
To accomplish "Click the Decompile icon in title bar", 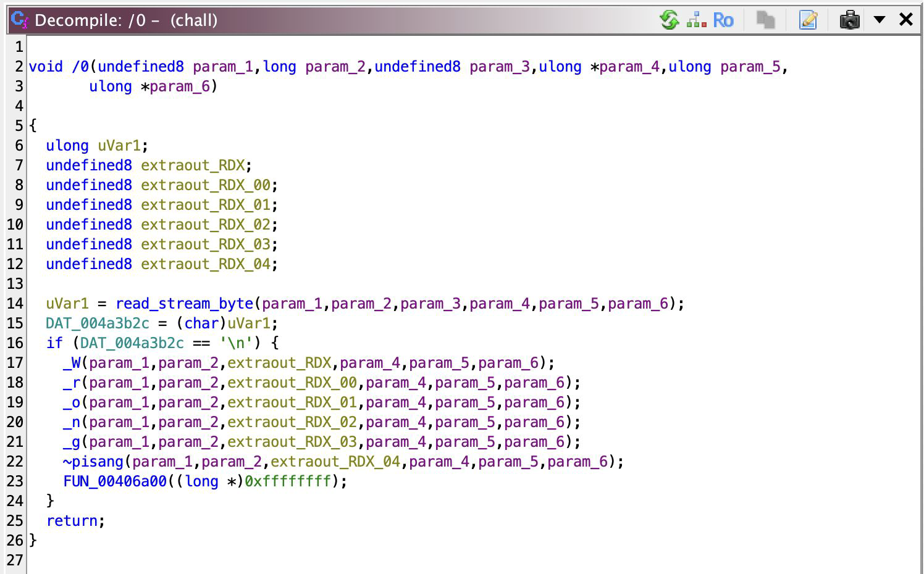I will 20,20.
